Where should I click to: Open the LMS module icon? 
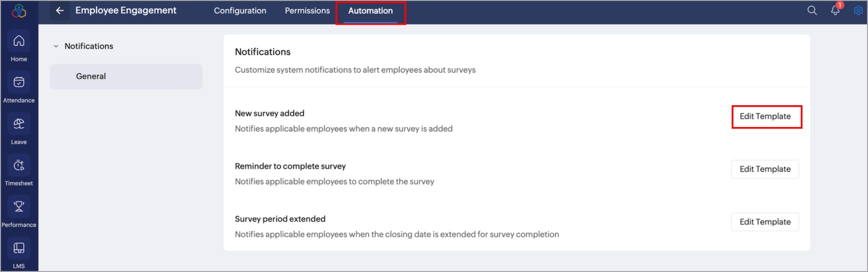19,248
